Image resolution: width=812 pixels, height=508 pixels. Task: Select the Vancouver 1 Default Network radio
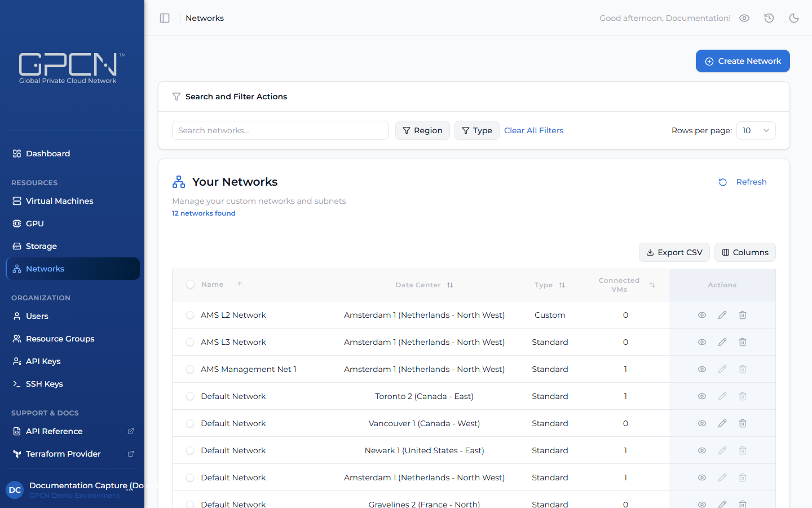[190, 423]
